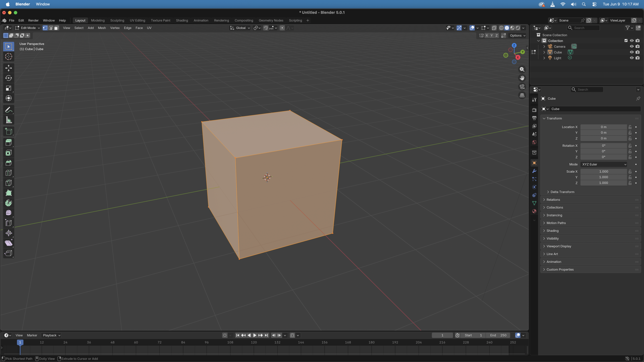644x362 pixels.
Task: Select the Rip Region tool
Action: pos(9,253)
